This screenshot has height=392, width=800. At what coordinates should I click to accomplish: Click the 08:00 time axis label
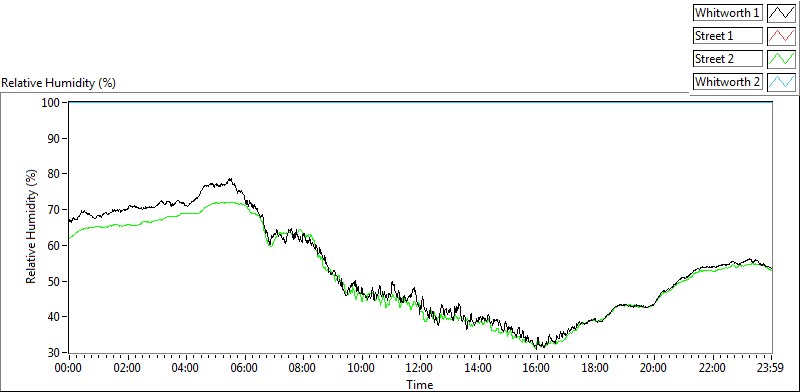[x=303, y=367]
